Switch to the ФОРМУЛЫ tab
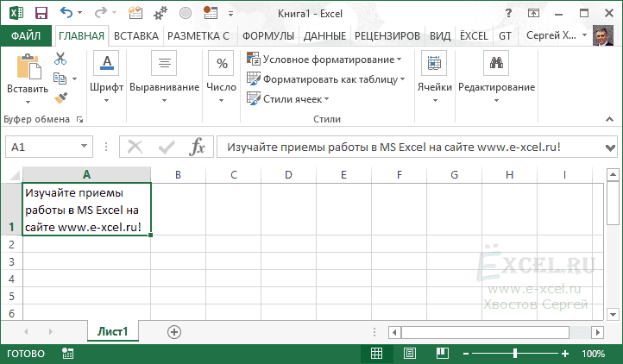Screen dimensions: 623x364 point(268,35)
